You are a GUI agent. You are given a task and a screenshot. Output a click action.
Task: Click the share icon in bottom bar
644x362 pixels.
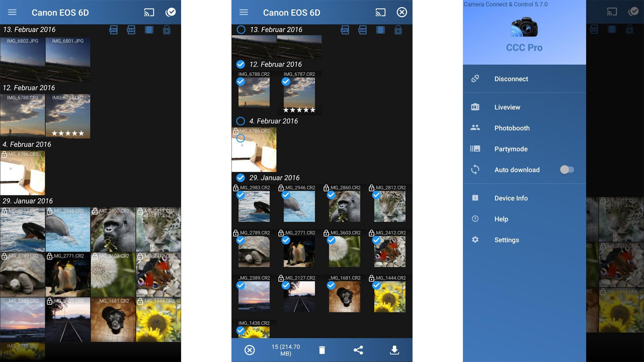point(358,350)
